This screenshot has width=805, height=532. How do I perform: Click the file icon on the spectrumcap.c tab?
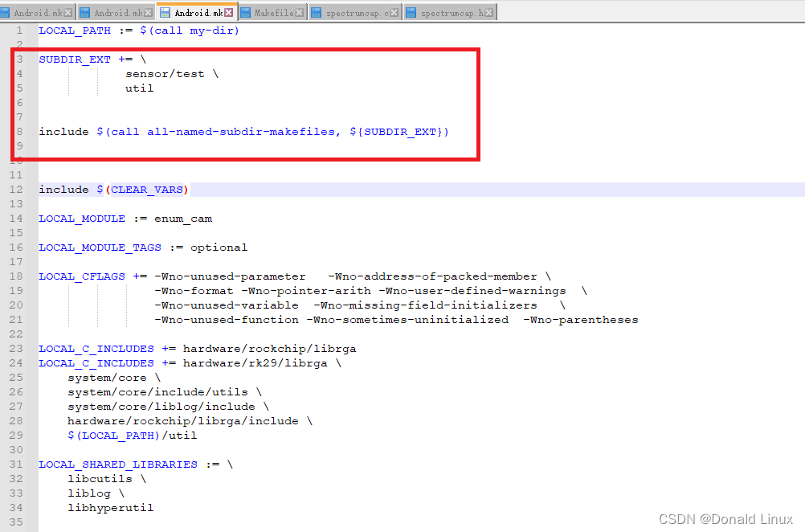[x=315, y=11]
